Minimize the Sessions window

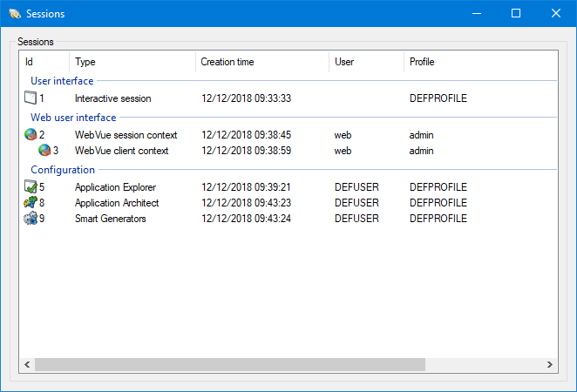point(477,14)
